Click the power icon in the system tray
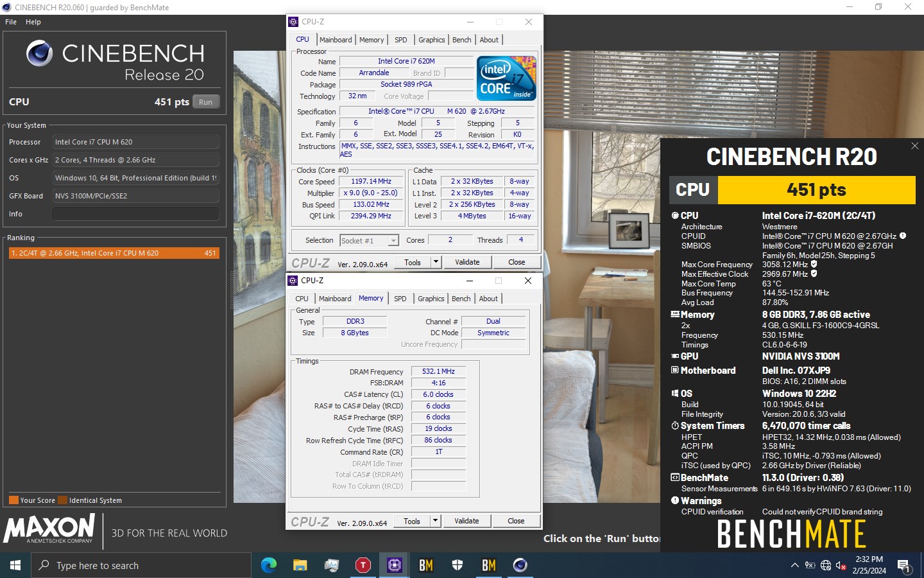Screen dimensions: 924x578 [810, 566]
